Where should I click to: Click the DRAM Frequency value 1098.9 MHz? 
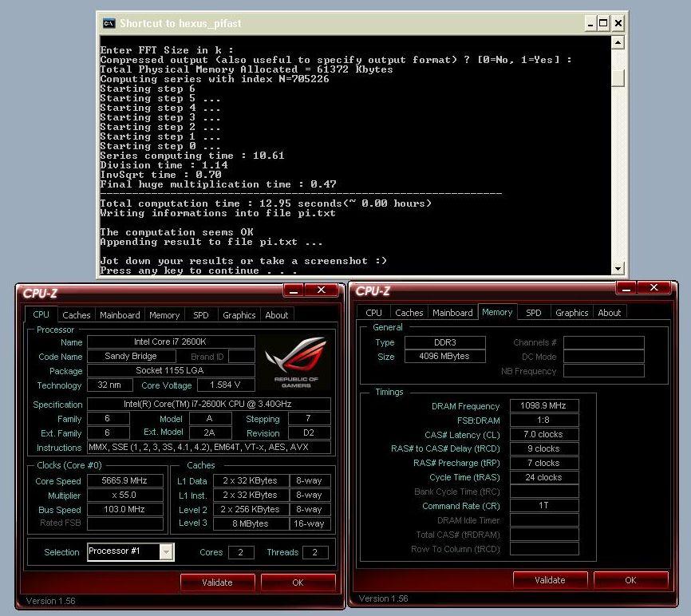[544, 405]
